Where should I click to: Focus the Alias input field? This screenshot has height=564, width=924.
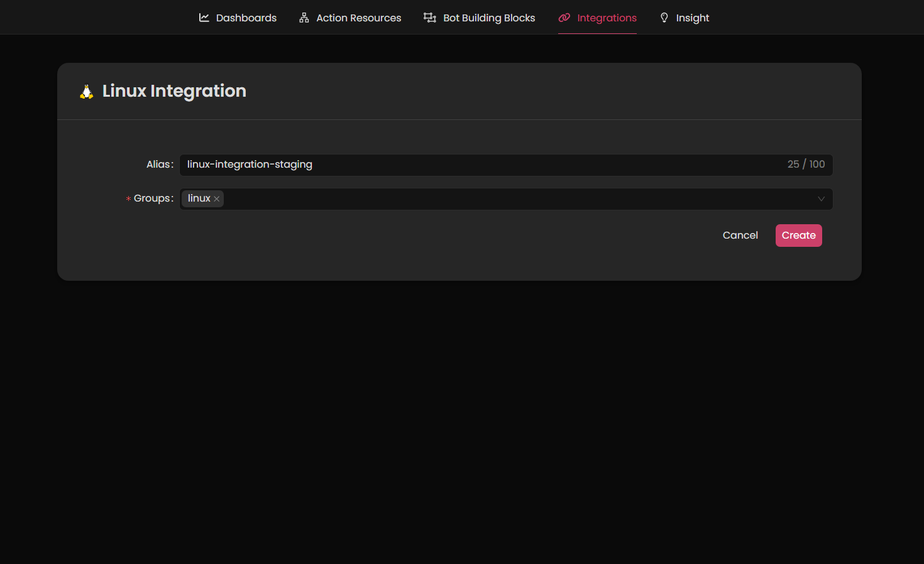click(x=506, y=165)
